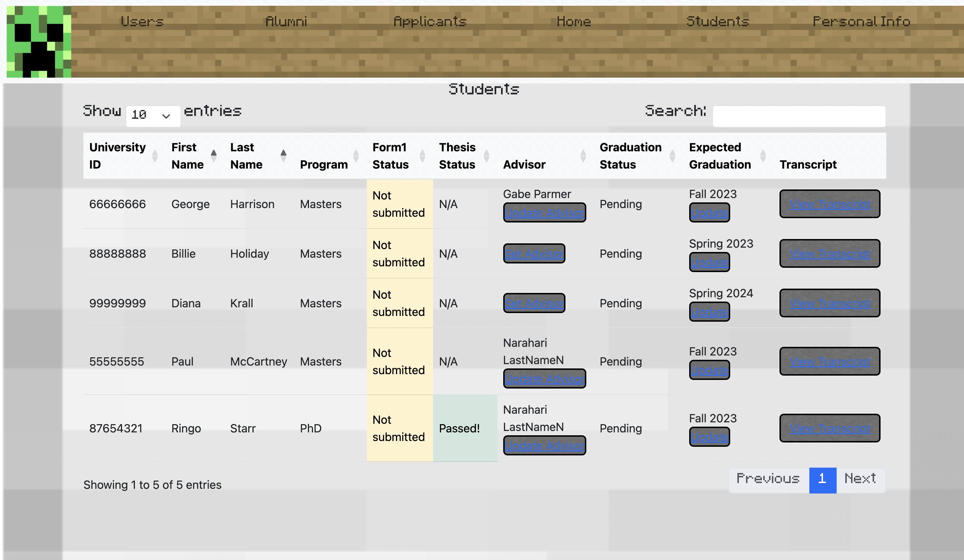Image resolution: width=964 pixels, height=560 pixels.
Task: Open Personal Info from the nav bar
Action: point(861,22)
